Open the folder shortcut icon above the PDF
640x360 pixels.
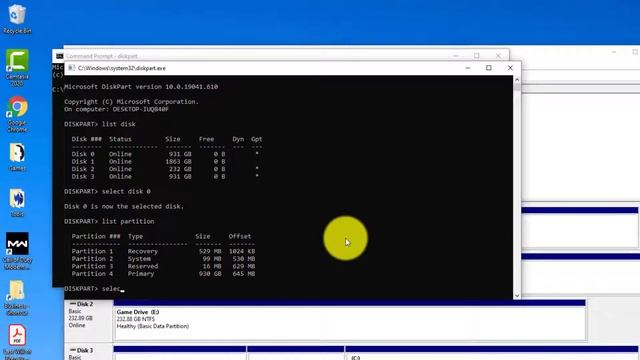coord(17,298)
